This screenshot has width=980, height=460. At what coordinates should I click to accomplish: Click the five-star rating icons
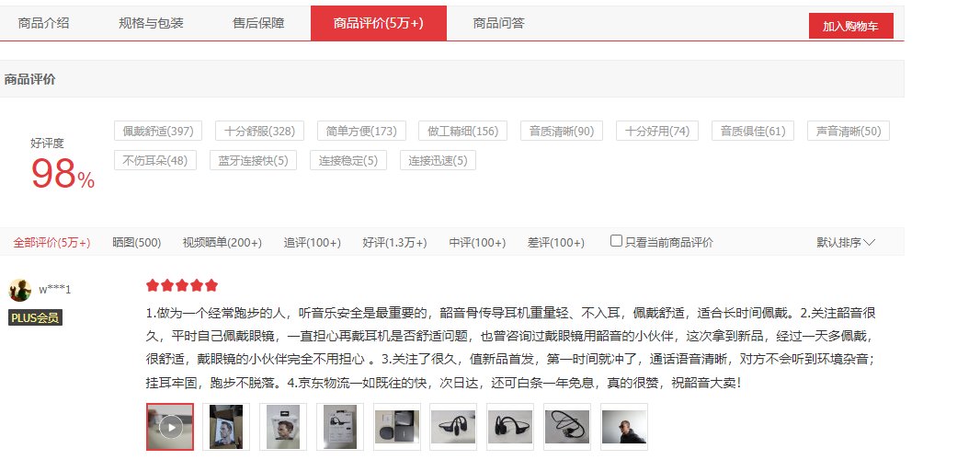pyautogui.click(x=182, y=285)
